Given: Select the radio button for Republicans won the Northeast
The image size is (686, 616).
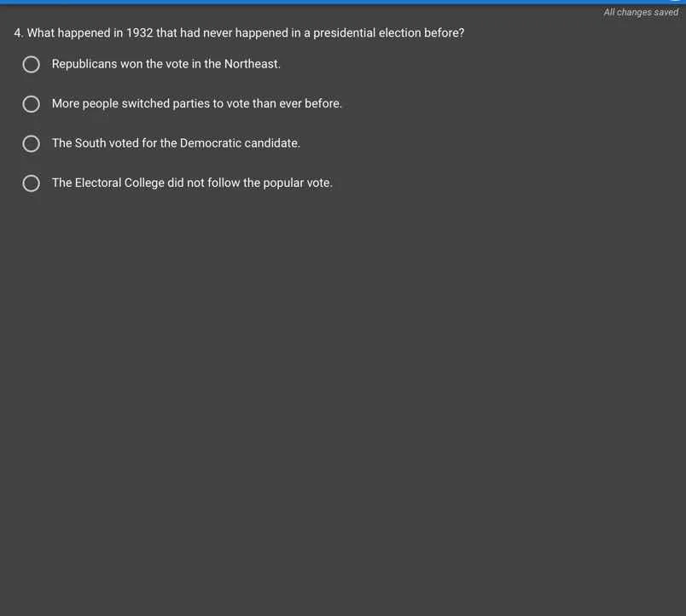Looking at the screenshot, I should tap(32, 65).
